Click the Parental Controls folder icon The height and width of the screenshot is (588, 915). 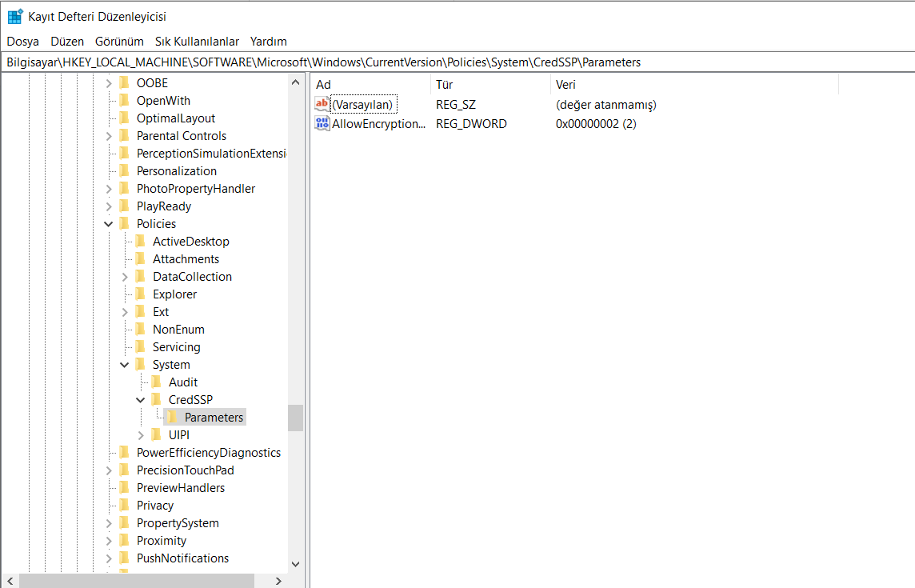click(124, 135)
